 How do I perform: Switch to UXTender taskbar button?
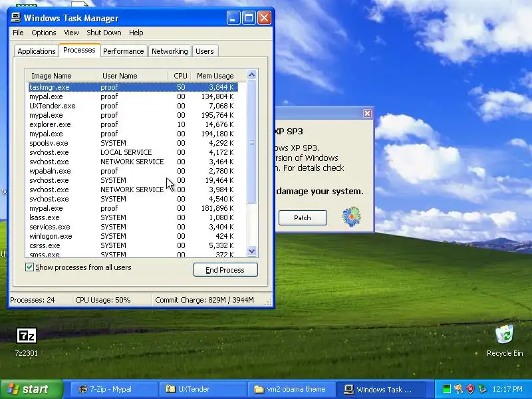(203, 389)
